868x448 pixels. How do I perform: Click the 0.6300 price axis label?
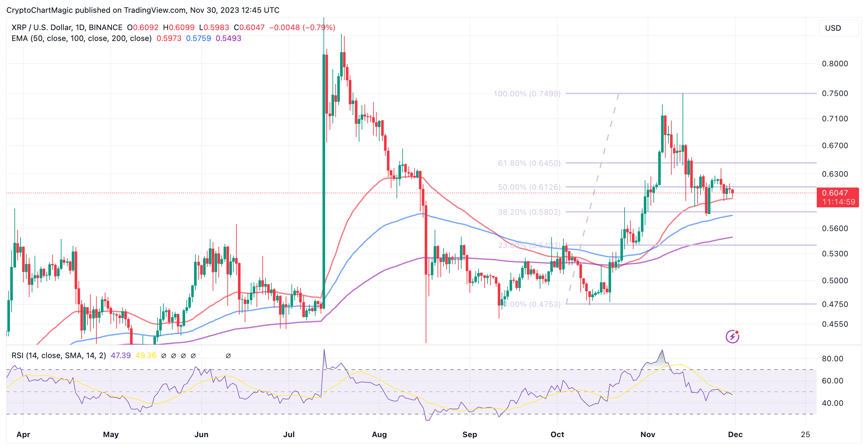(835, 174)
